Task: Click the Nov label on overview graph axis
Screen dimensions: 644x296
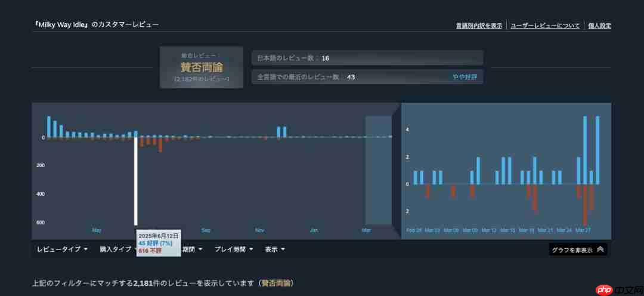Action: (259, 230)
